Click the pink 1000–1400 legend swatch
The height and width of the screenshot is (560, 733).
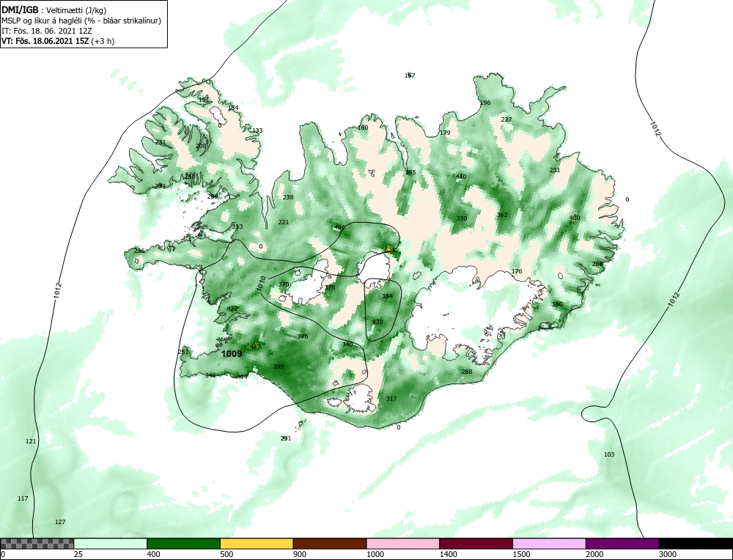click(403, 543)
